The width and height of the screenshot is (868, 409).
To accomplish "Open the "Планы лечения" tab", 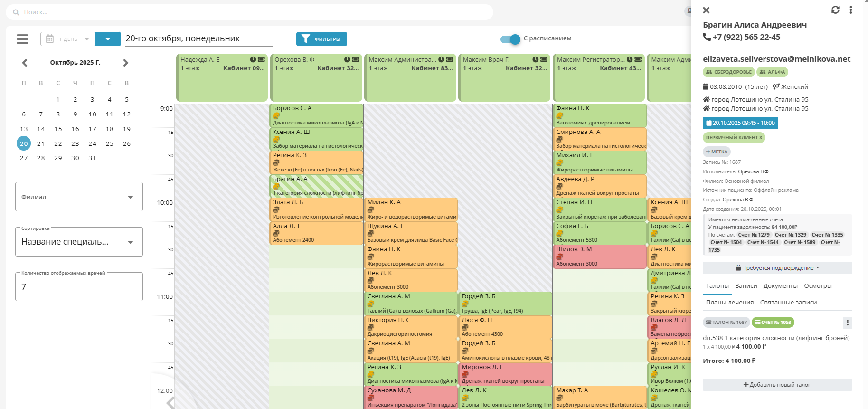I will tap(729, 303).
